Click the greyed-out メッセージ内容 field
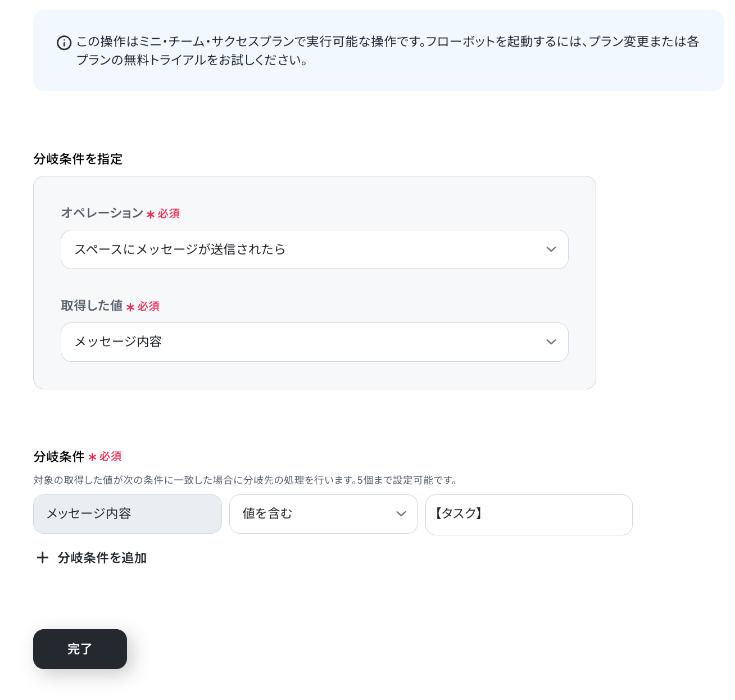This screenshot has height=700, width=735. point(128,514)
